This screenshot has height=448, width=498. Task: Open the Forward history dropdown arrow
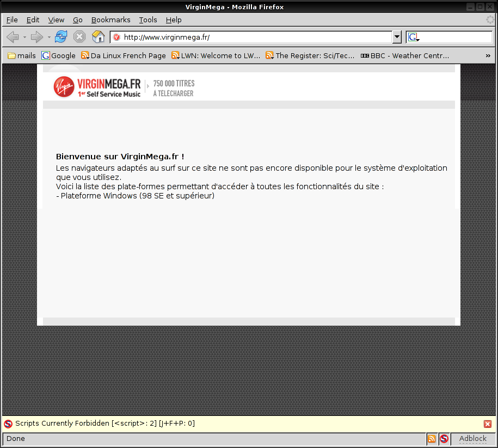[49, 38]
